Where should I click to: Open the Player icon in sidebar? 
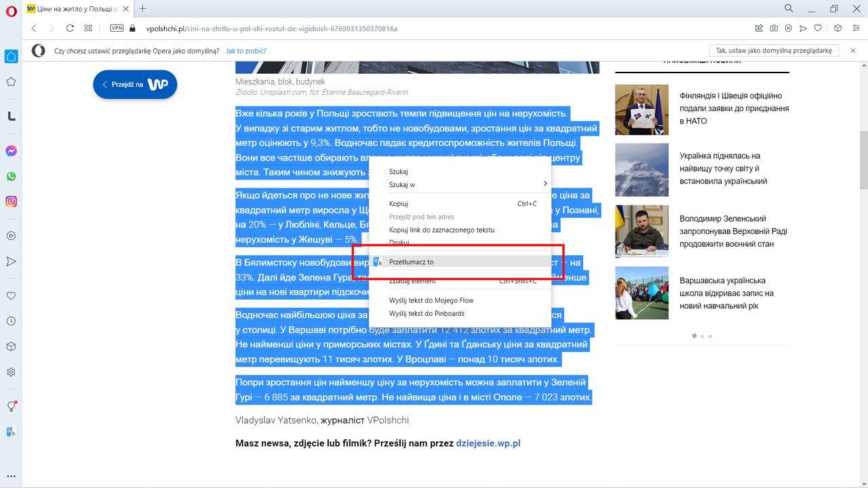[11, 236]
